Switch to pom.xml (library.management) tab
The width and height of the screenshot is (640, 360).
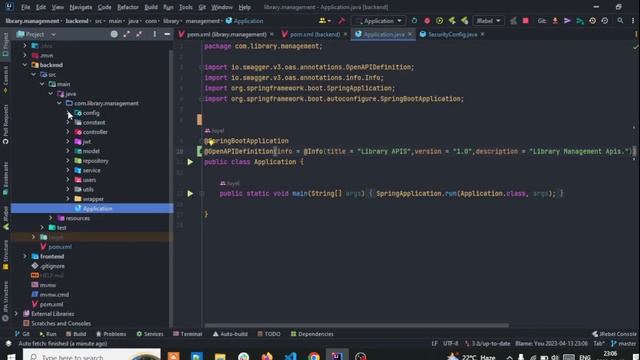[x=227, y=34]
